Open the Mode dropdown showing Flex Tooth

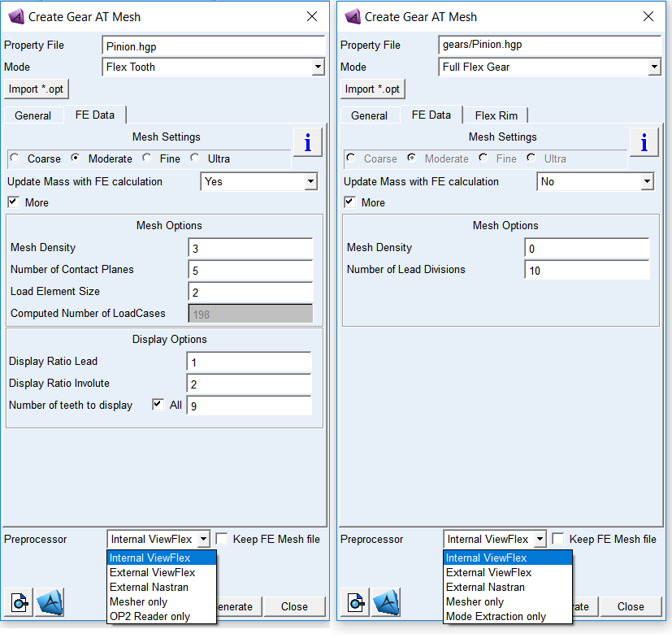click(213, 67)
